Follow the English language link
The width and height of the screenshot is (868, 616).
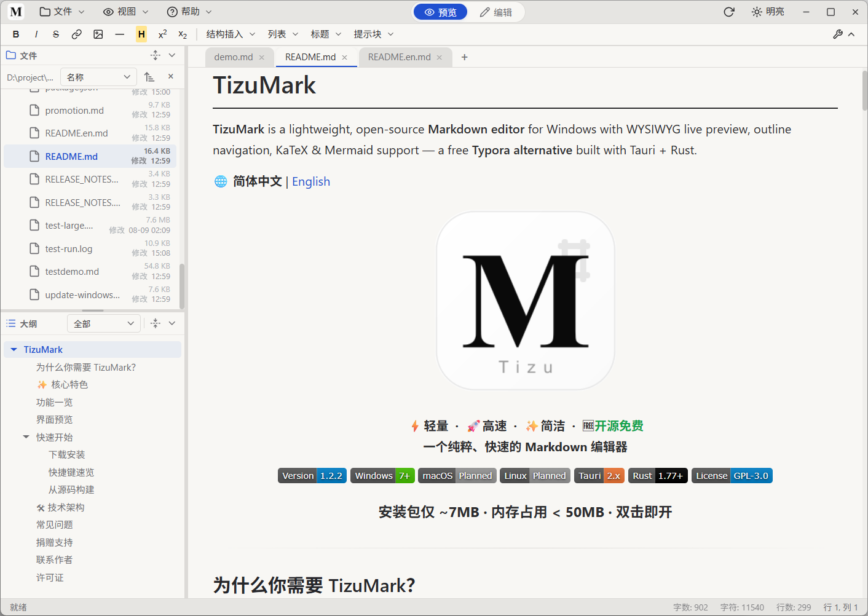pyautogui.click(x=311, y=181)
